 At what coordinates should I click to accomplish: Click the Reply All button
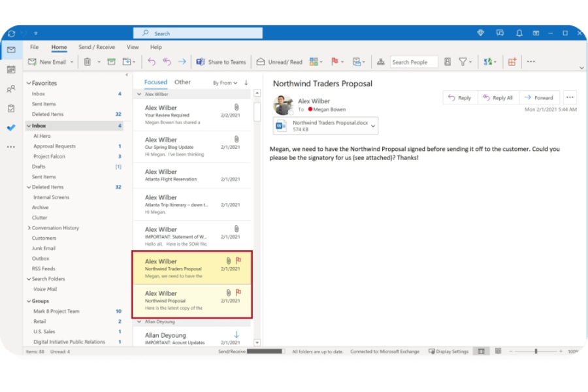[498, 97]
